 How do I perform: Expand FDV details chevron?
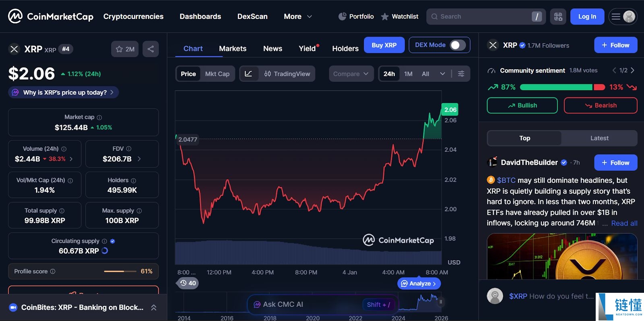[139, 159]
